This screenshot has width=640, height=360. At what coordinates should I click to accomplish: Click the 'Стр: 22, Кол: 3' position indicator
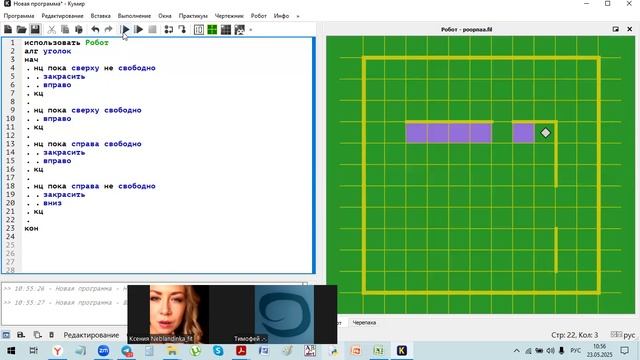point(574,335)
